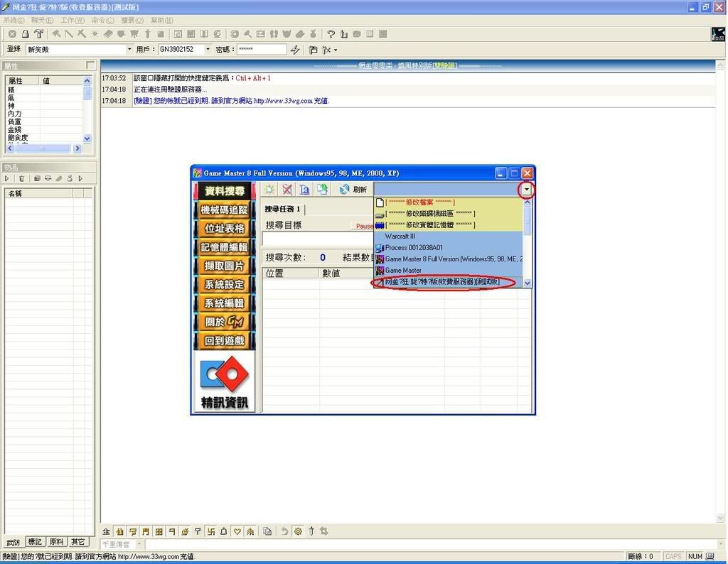728x564 pixels.
Task: Select the 搜尋任務 1 tab
Action: tap(283, 209)
